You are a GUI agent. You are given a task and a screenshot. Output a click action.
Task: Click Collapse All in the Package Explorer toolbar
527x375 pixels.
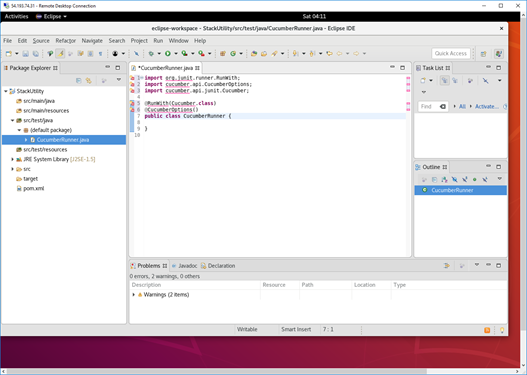click(79, 81)
